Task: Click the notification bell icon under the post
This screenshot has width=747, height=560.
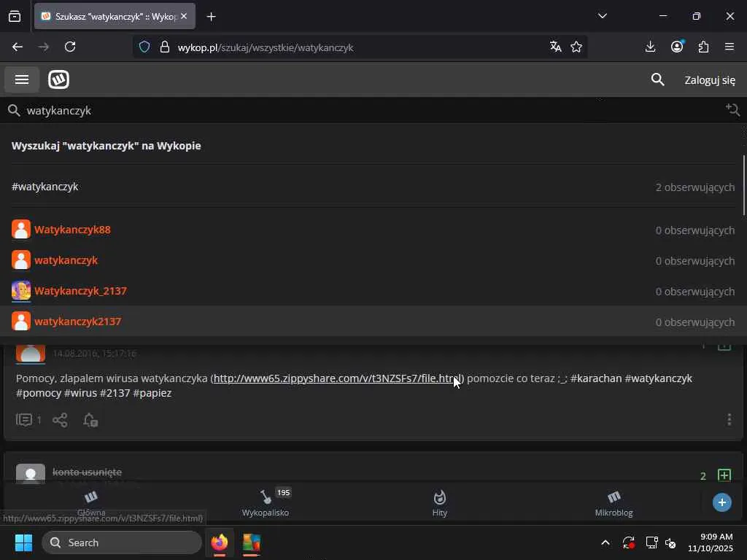Action: 90,420
